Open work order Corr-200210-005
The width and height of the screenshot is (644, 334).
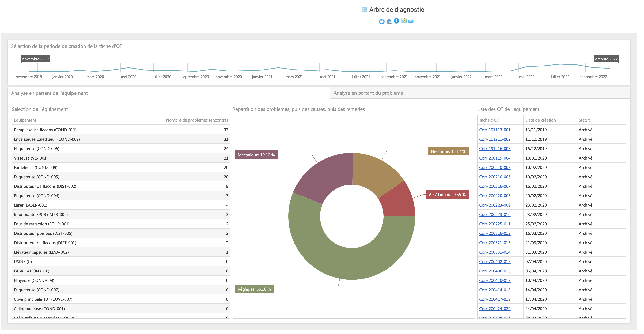click(x=495, y=168)
